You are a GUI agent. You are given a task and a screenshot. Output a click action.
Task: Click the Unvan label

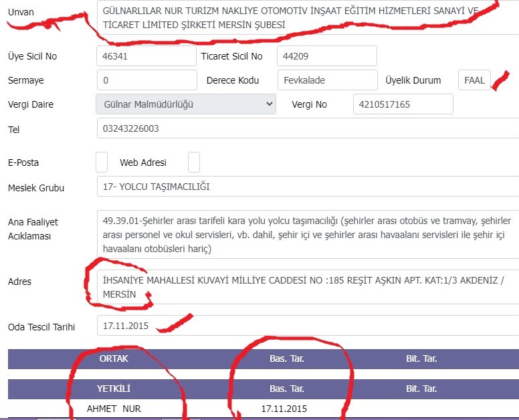coord(21,12)
